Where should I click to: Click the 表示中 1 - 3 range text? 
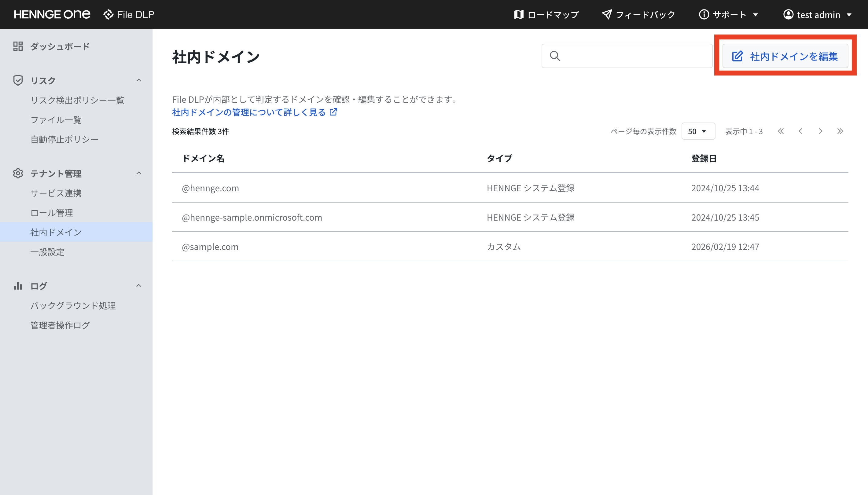(x=744, y=131)
